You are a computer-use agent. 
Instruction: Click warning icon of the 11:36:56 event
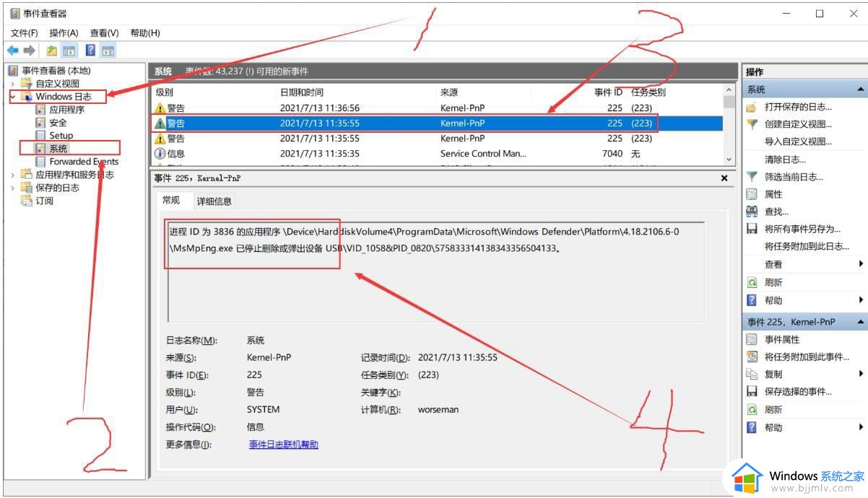[x=160, y=108]
